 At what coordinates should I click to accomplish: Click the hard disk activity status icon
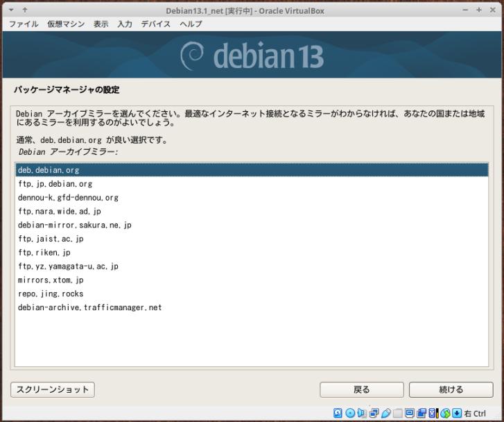[338, 413]
